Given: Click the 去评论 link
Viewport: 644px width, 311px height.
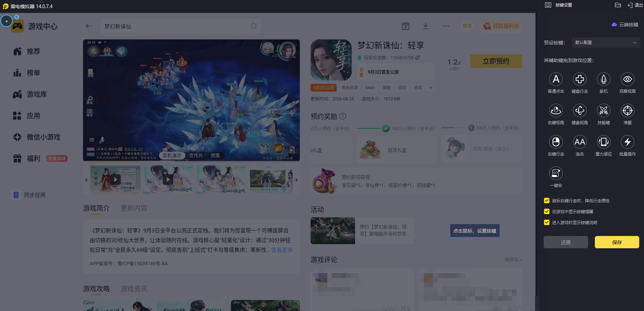Looking at the screenshot, I should point(514,260).
